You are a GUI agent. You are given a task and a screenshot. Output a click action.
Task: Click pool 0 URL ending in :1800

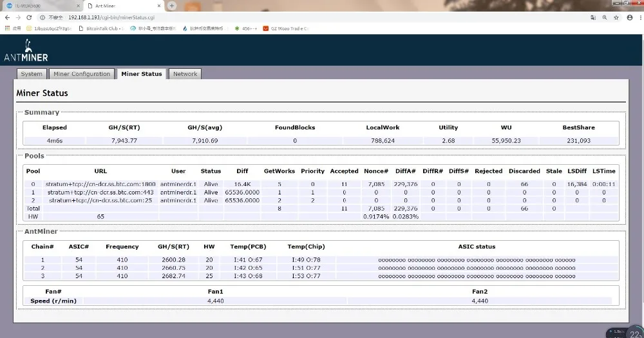click(x=100, y=184)
